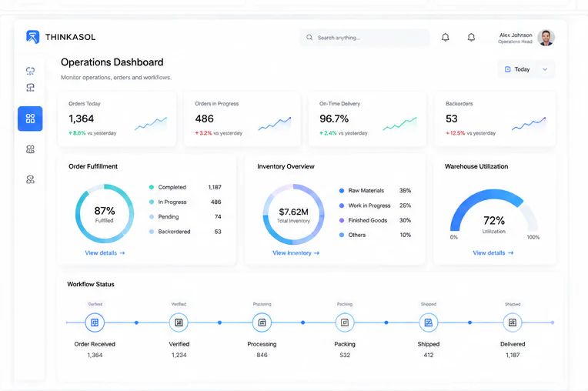Screen dimensions: 588x391
Task: Select the Processing workflow step icon
Action: click(x=262, y=322)
